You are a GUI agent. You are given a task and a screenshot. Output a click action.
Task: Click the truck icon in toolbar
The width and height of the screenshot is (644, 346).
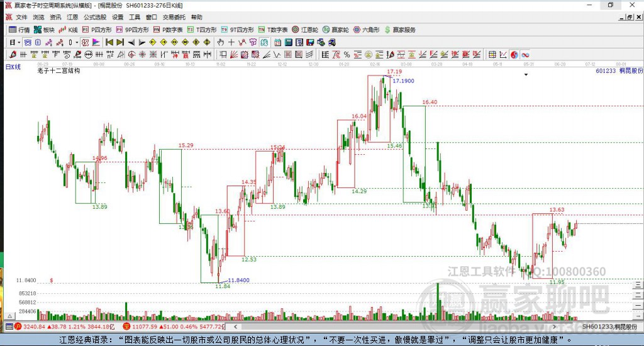pyautogui.click(x=332, y=42)
